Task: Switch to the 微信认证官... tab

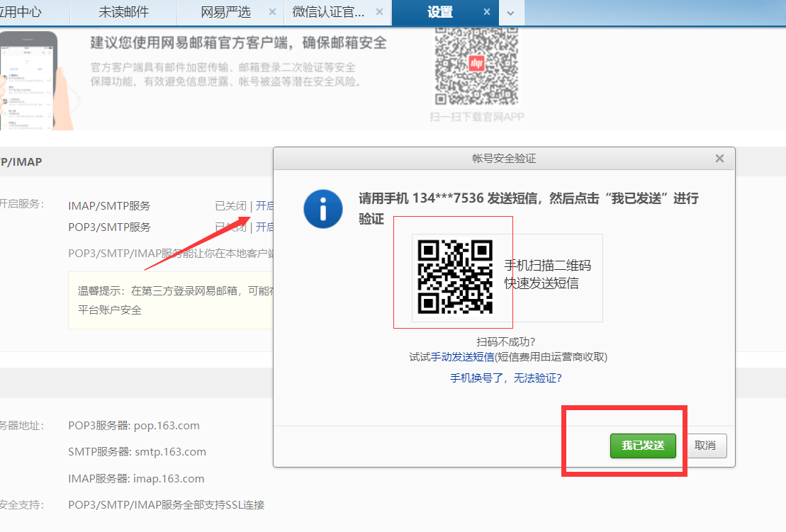Action: click(x=328, y=12)
